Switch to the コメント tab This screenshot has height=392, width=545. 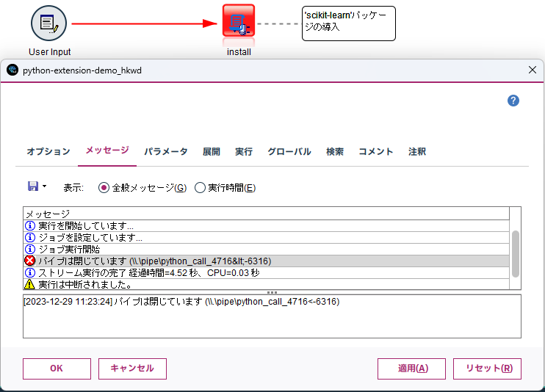(x=376, y=151)
